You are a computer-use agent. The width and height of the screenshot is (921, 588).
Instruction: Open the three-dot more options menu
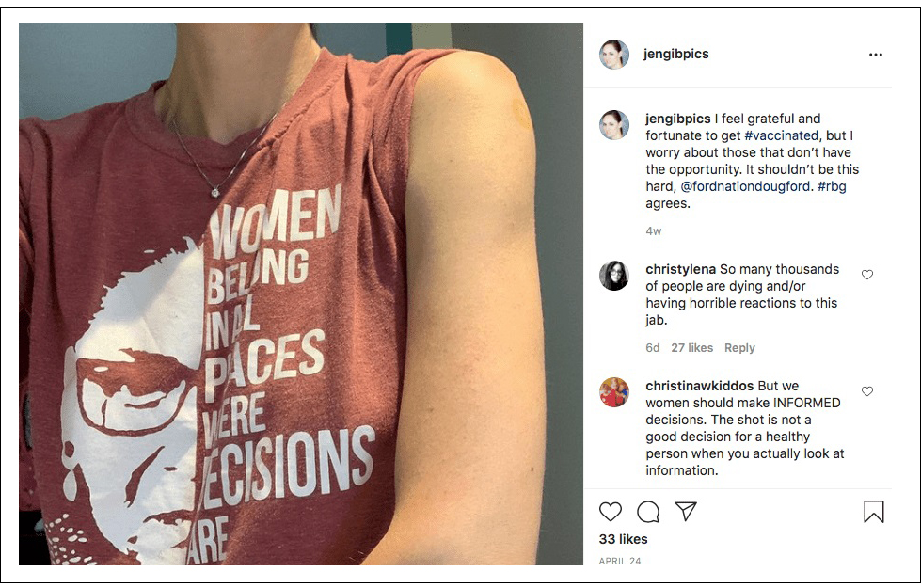[x=876, y=55]
